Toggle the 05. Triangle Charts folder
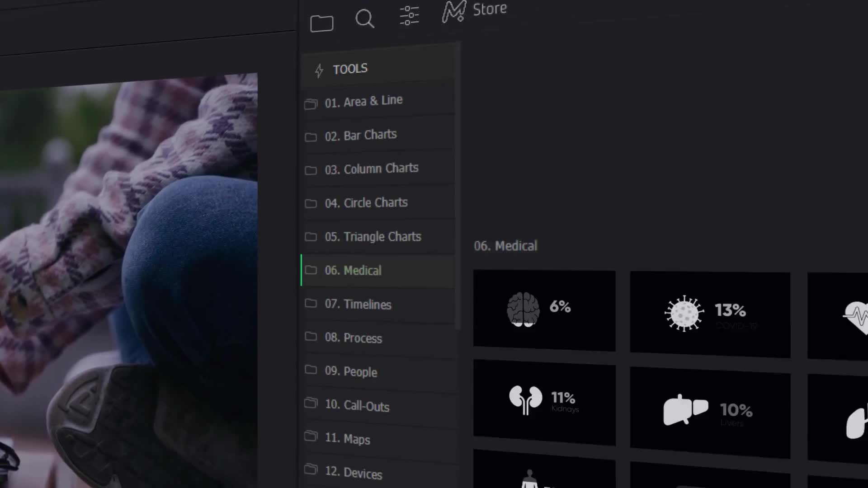The width and height of the screenshot is (868, 488). 373,236
